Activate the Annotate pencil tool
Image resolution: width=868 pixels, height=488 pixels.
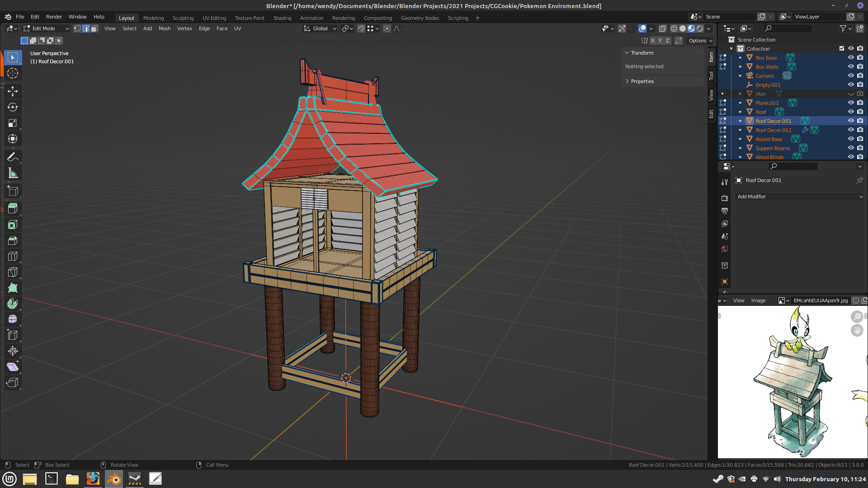(13, 157)
